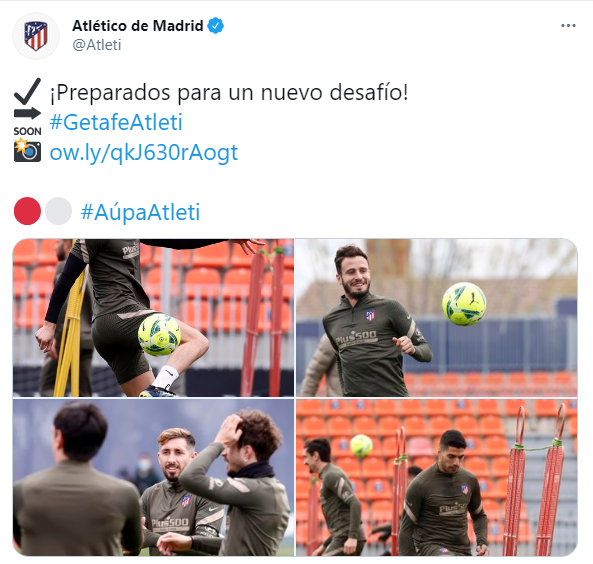593x564 pixels.
Task: Open the bottom-right photo with red poles
Action: 436,477
